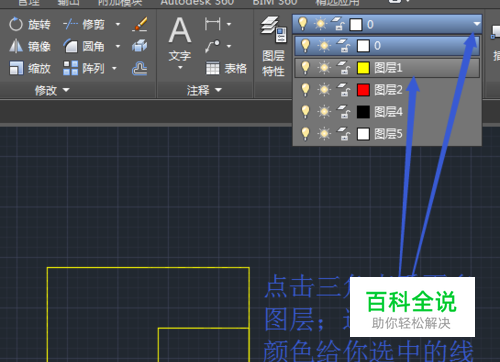Viewport: 500px width, 362px height.
Task: Toggle the lightbulb on/off for 图层4
Action: pyautogui.click(x=305, y=112)
